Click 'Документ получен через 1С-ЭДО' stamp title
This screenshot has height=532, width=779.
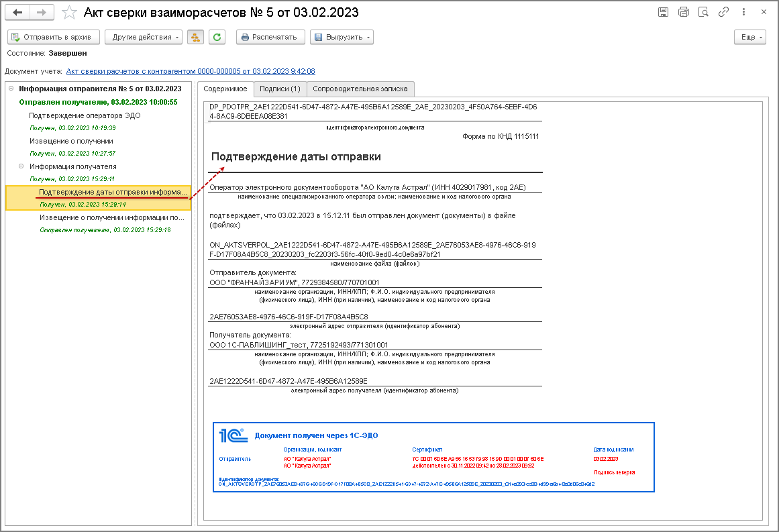(316, 435)
